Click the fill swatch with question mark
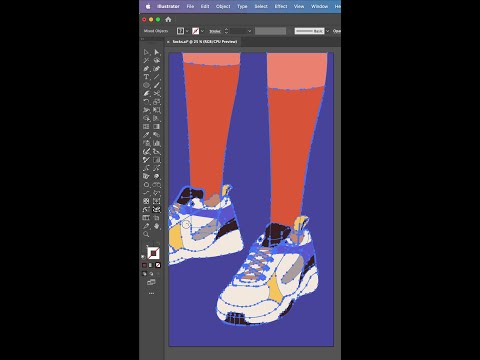 point(180,31)
